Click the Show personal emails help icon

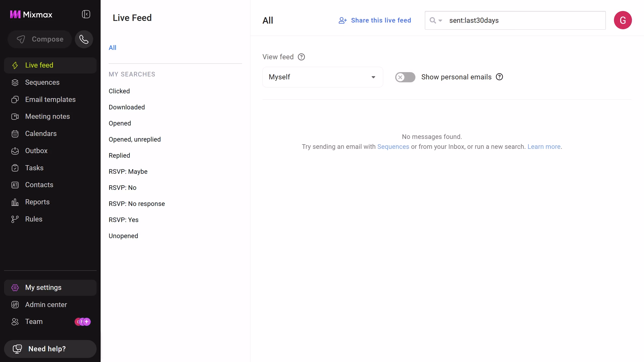pyautogui.click(x=499, y=77)
